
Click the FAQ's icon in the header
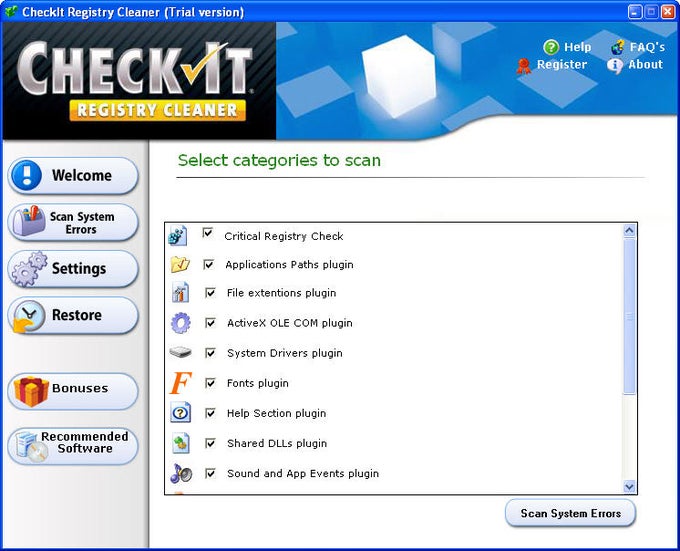(x=618, y=47)
